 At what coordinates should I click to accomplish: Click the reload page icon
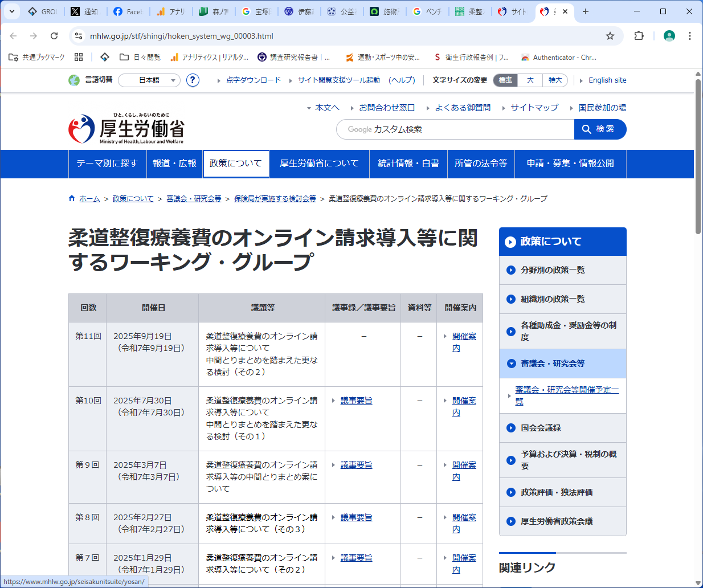(54, 36)
